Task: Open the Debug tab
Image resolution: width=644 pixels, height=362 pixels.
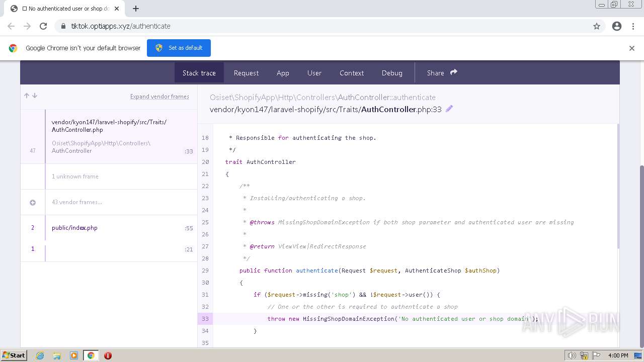Action: [x=392, y=73]
